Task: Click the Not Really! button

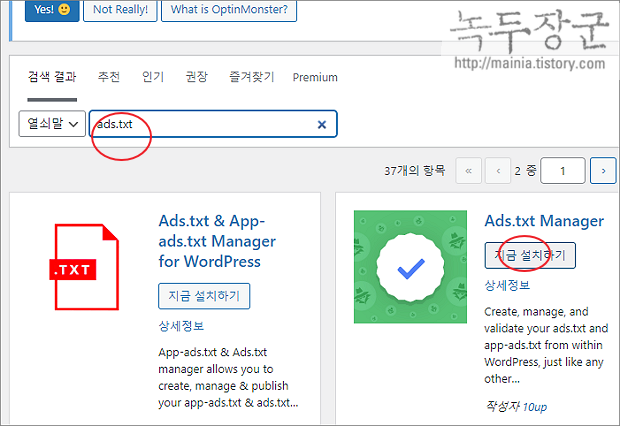Action: [x=120, y=10]
